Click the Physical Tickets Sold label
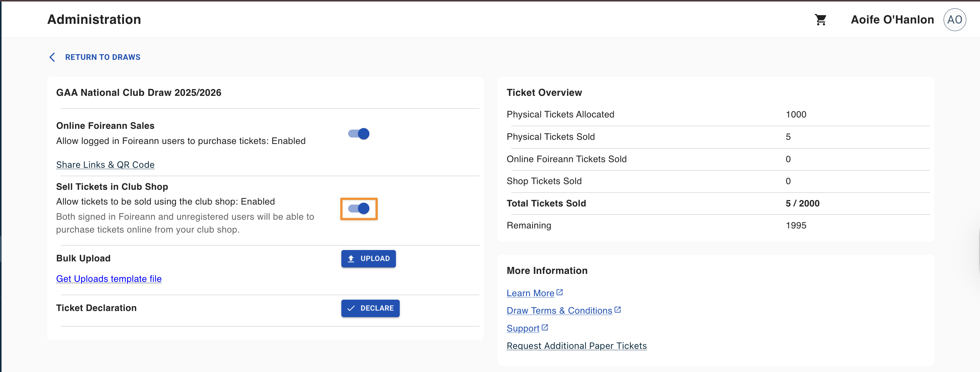 (550, 137)
